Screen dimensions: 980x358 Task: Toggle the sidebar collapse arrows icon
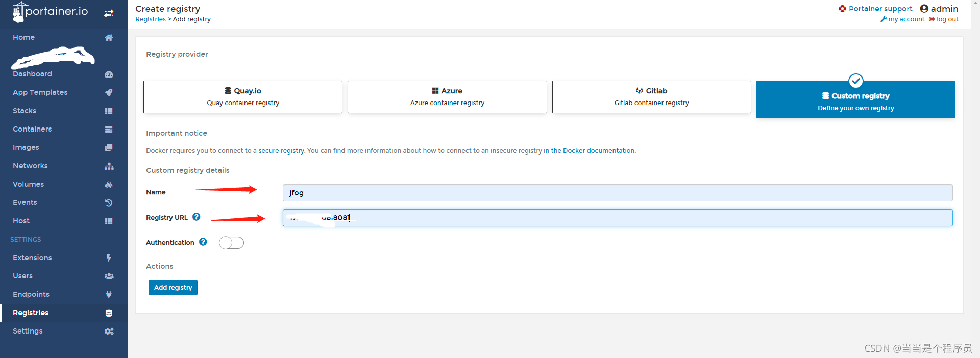coord(109,13)
